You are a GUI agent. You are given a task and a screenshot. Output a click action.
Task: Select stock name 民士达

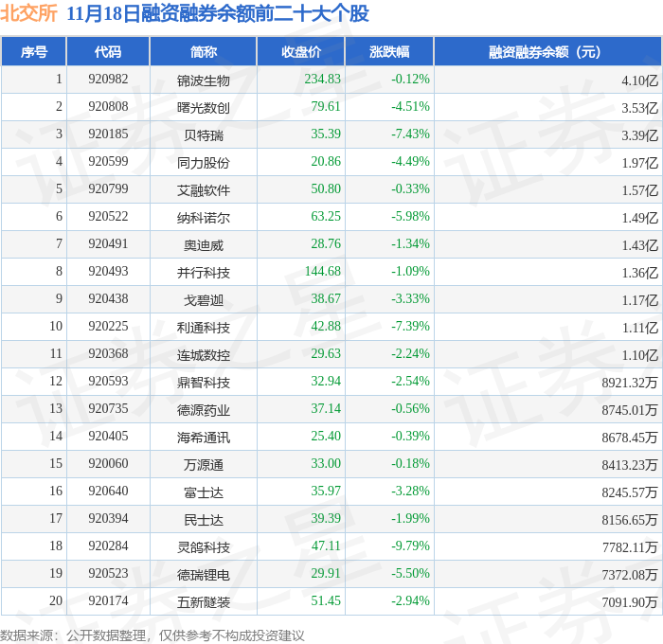tap(204, 520)
